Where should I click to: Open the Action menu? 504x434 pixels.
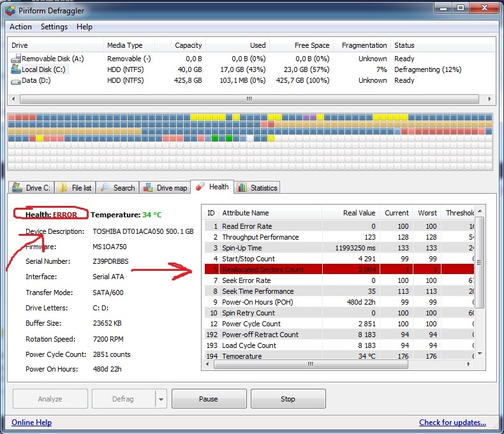tap(20, 27)
